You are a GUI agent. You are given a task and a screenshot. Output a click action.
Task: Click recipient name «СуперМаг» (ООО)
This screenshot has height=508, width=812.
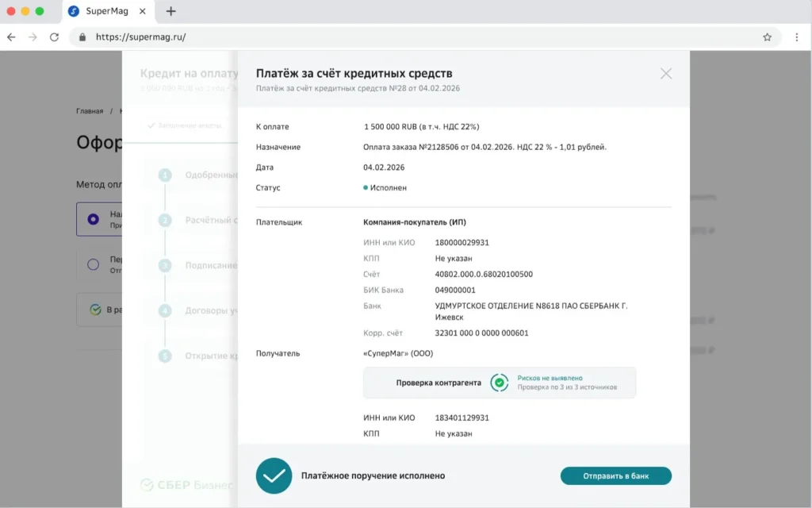click(398, 353)
